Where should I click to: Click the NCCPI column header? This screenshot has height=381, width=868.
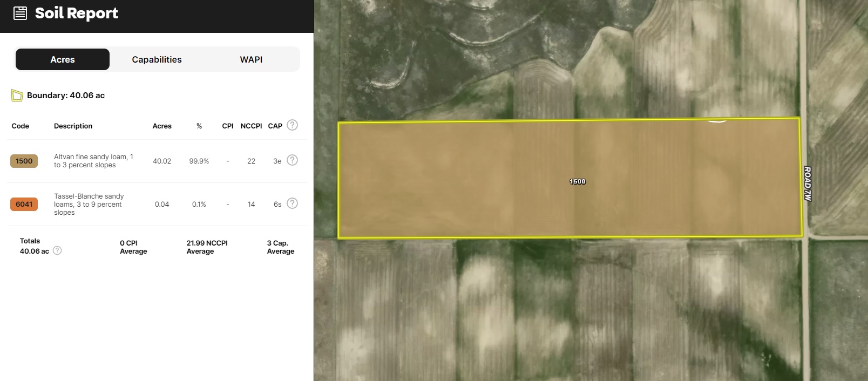tap(251, 126)
